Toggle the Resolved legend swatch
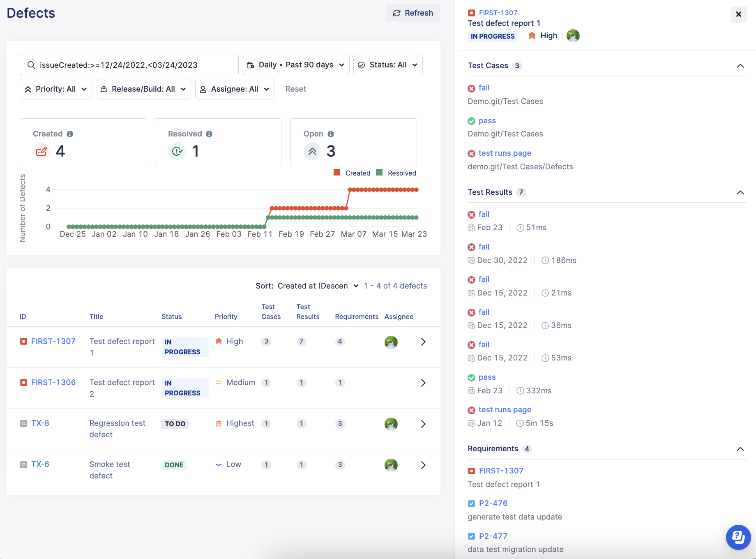Screen dimensions: 756x559 (379, 173)
